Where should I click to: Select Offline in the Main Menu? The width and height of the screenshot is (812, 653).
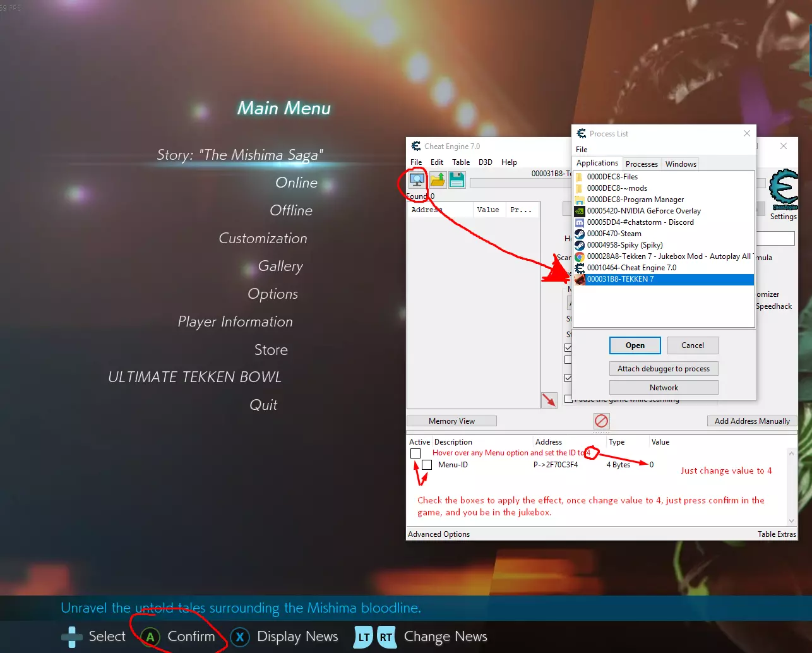291,210
